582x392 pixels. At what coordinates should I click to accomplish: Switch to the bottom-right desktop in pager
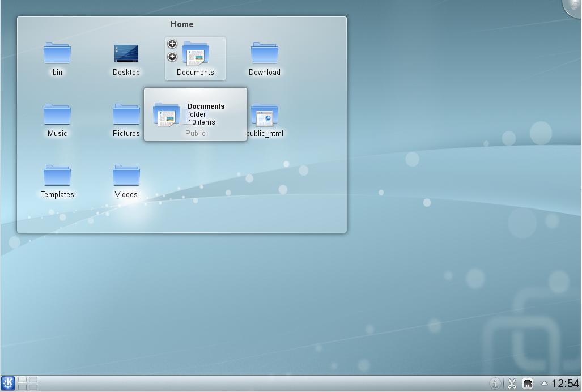[x=33, y=387]
